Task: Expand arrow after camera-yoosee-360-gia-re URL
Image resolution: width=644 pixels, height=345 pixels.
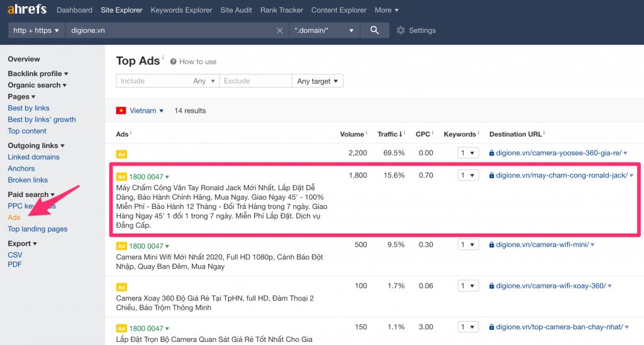Action: click(625, 154)
